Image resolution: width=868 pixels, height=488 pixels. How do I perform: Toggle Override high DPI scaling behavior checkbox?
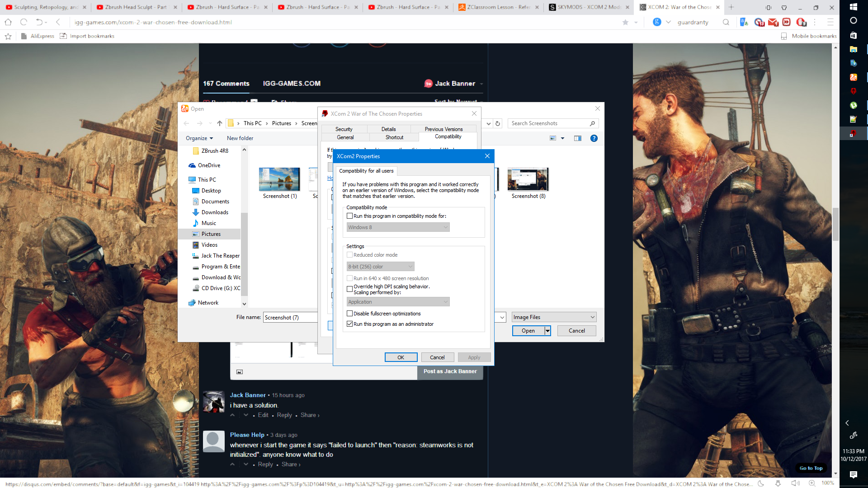(349, 289)
